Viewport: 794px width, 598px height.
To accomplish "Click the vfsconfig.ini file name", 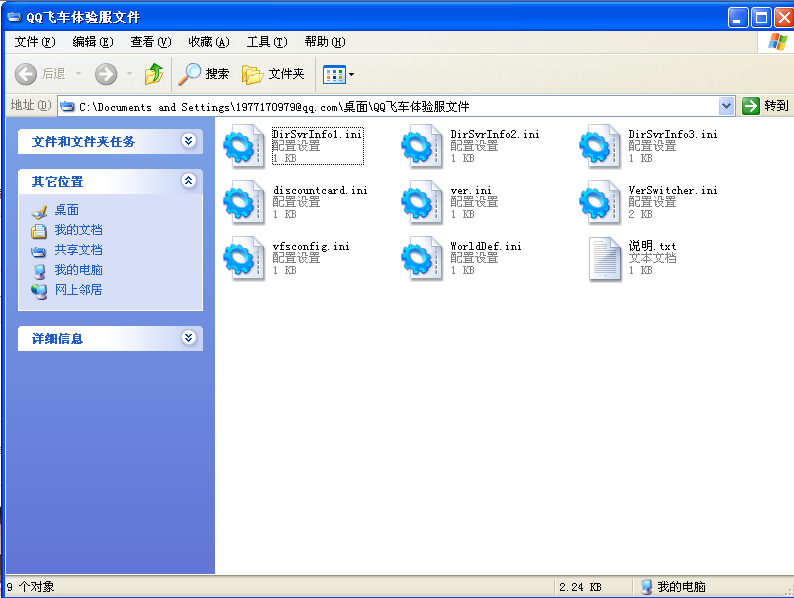I will pyautogui.click(x=311, y=247).
